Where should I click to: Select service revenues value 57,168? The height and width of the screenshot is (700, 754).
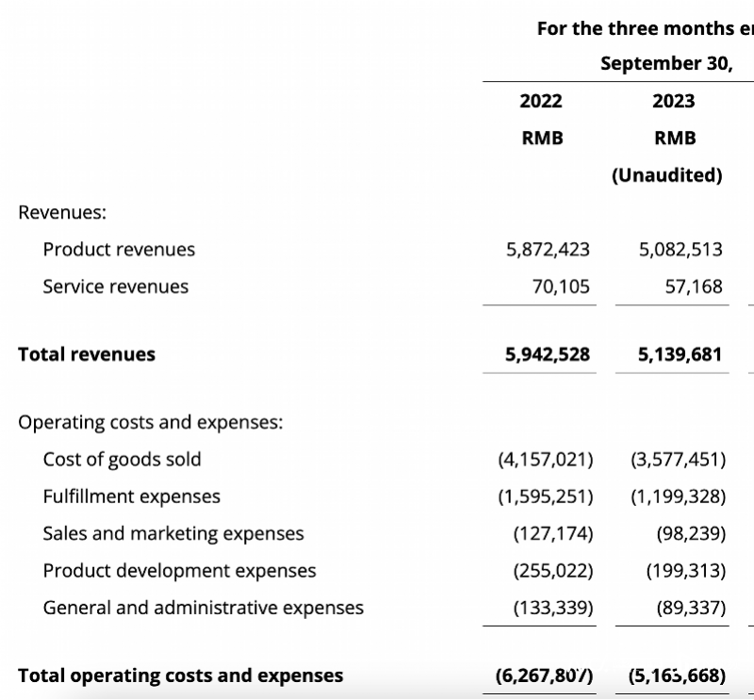tap(694, 286)
